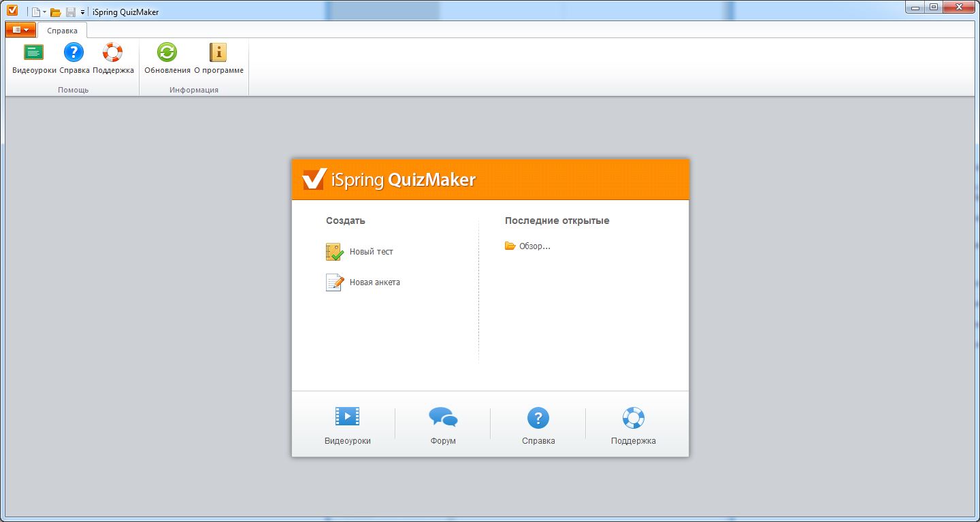Expand the Quick Access Toolbar customize arrow
Screen dimensions: 980x522
(x=82, y=12)
